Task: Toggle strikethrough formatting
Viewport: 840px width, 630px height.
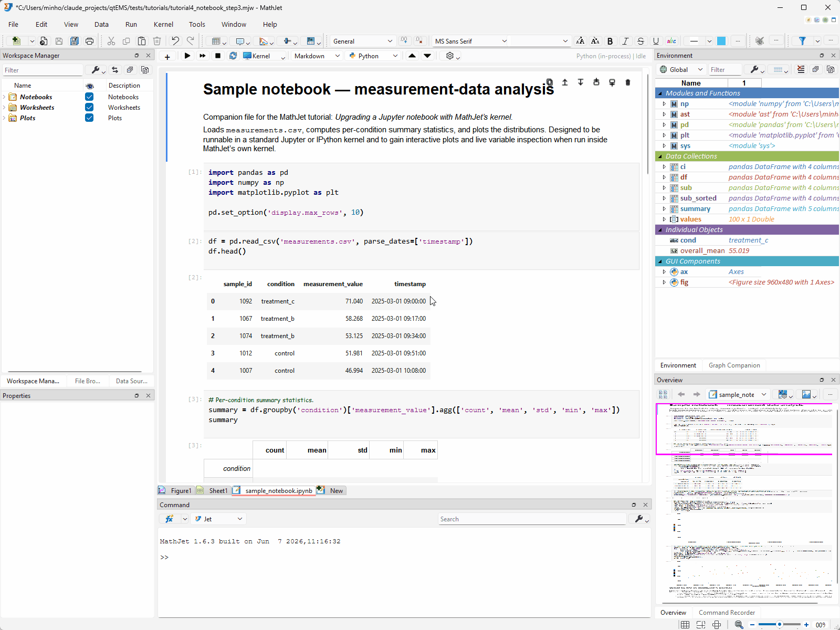Action: click(x=640, y=41)
